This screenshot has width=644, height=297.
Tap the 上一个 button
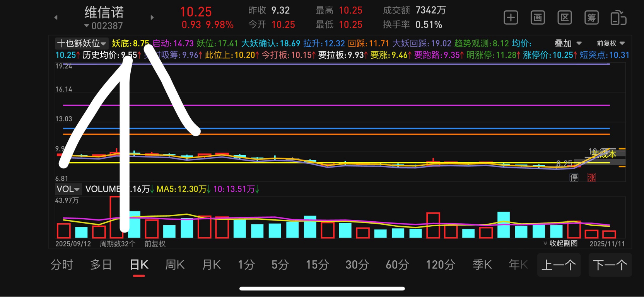pyautogui.click(x=559, y=265)
